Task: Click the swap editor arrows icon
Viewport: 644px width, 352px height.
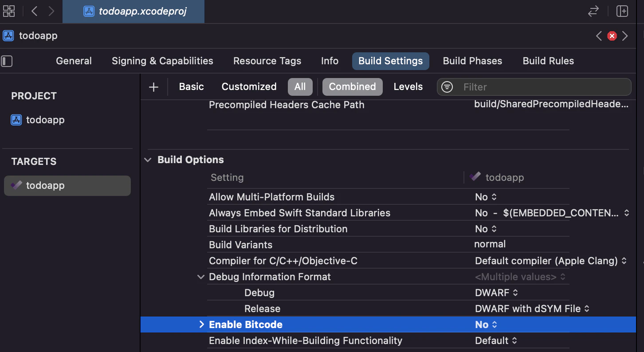Action: (593, 12)
